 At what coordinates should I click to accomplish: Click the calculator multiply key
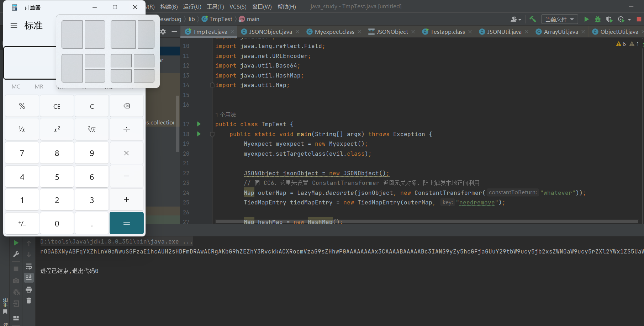tap(127, 153)
